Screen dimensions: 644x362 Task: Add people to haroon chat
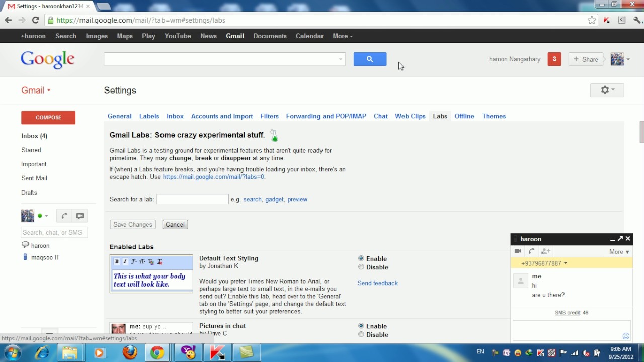[x=546, y=251]
